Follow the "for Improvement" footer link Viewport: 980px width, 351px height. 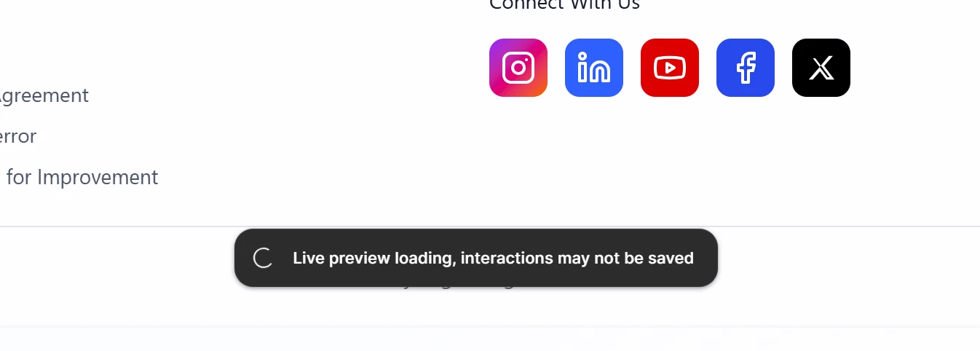(x=80, y=177)
